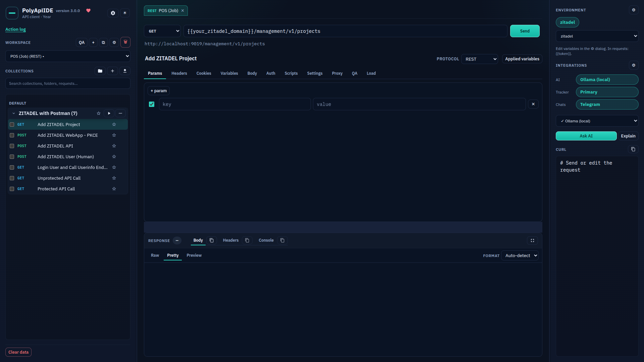
Task: Open environment settings gear
Action: point(634,10)
